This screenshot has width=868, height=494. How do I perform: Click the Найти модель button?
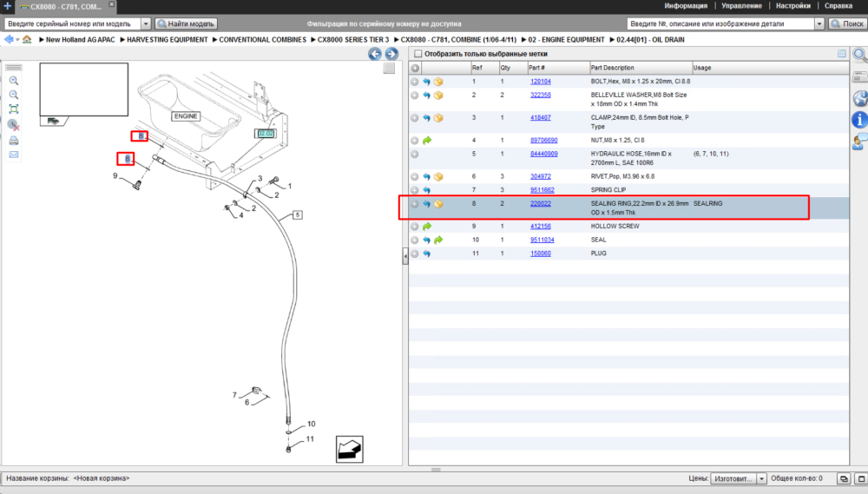[187, 23]
